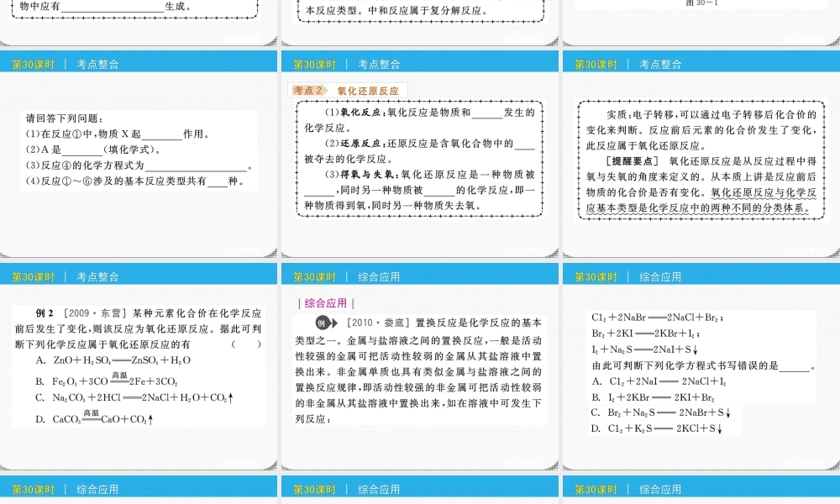Open the 例2 [2009·东营] slide
840x504 pixels.
click(139, 365)
